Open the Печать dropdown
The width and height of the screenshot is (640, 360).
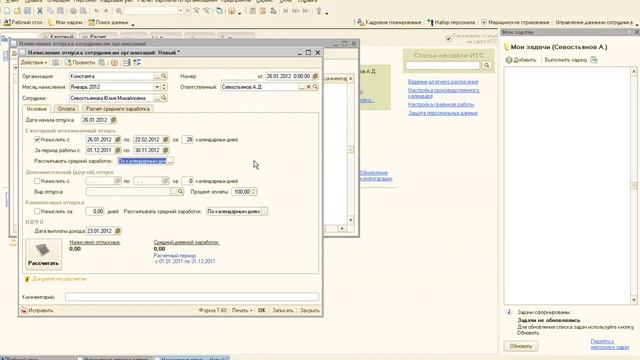242,311
